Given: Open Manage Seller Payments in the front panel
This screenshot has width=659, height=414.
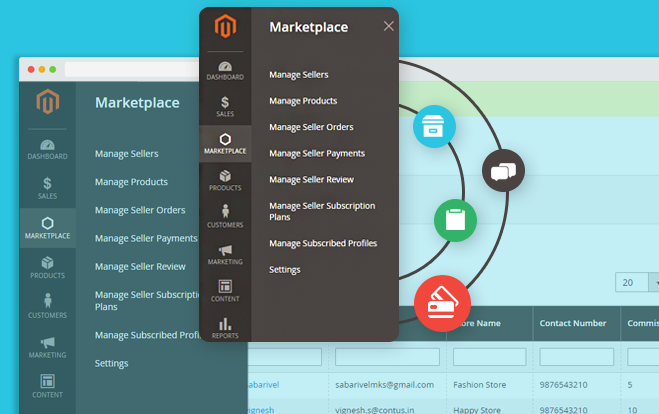Looking at the screenshot, I should click(317, 153).
